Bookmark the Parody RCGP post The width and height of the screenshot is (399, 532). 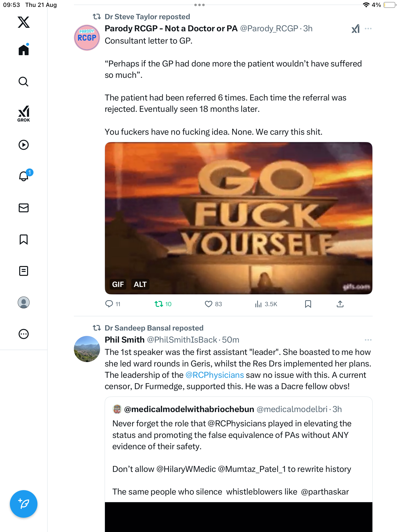[x=308, y=304]
